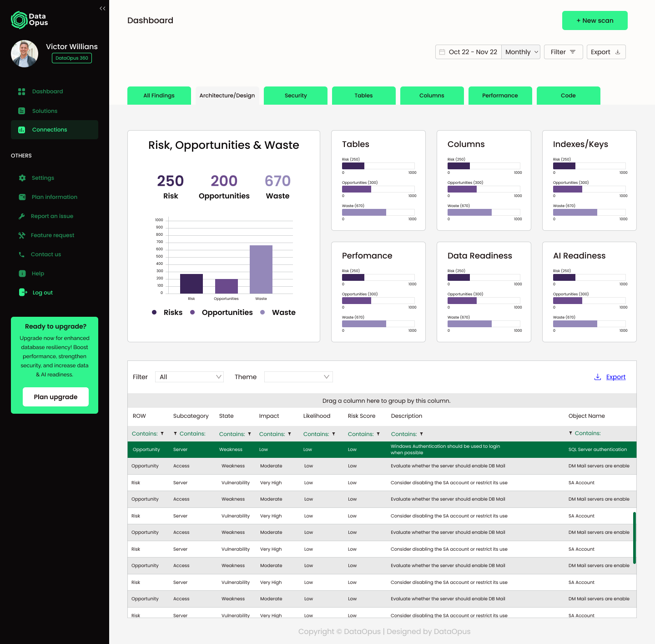Open the top Filter options button
655x644 pixels.
pos(563,52)
